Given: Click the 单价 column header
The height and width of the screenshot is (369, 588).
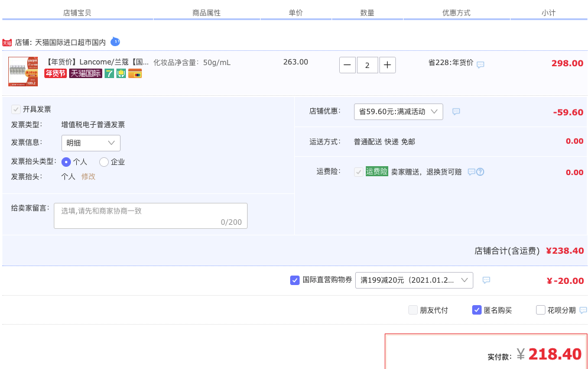Looking at the screenshot, I should click(295, 13).
